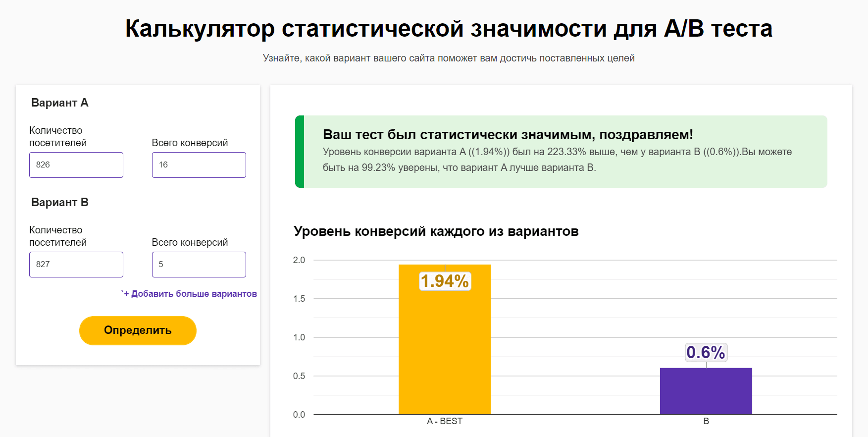Click the banner text mentioning 99.23% confidence

point(459,167)
